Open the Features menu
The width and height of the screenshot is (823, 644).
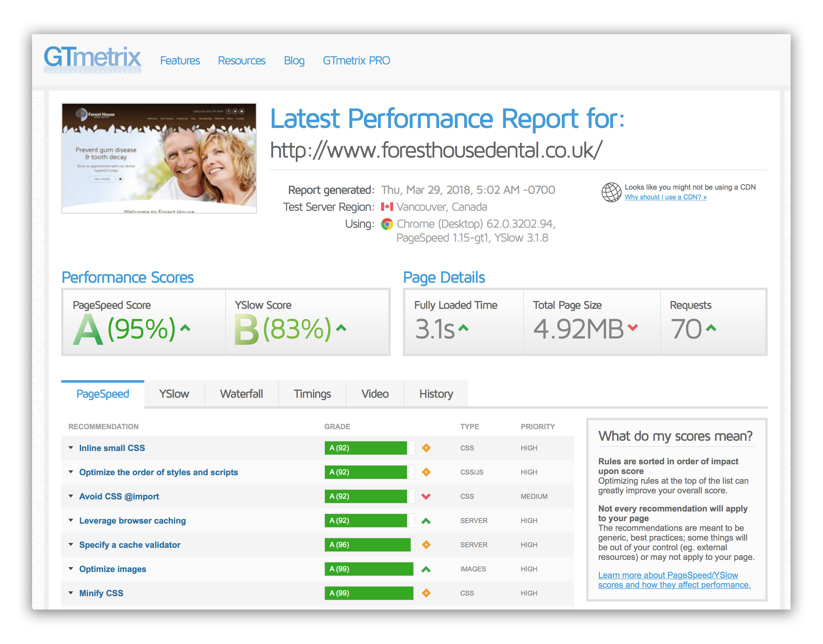[180, 60]
